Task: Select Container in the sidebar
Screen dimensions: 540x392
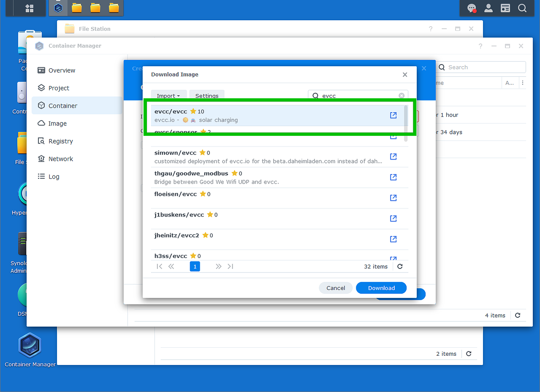Action: pos(77,106)
